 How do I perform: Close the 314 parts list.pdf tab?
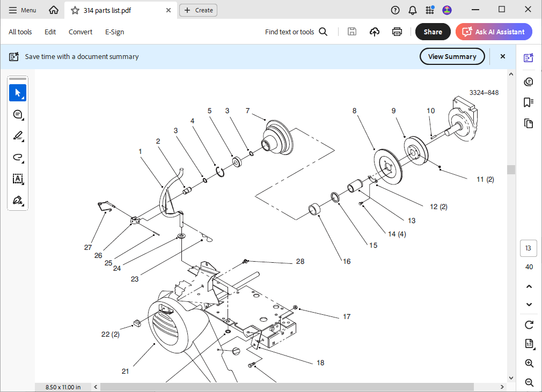(x=169, y=10)
